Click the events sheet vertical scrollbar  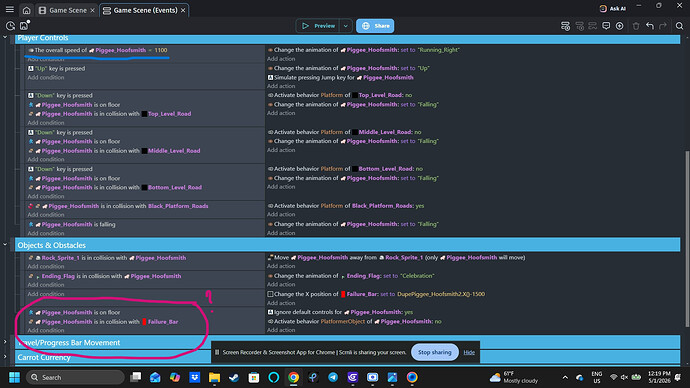(687, 240)
